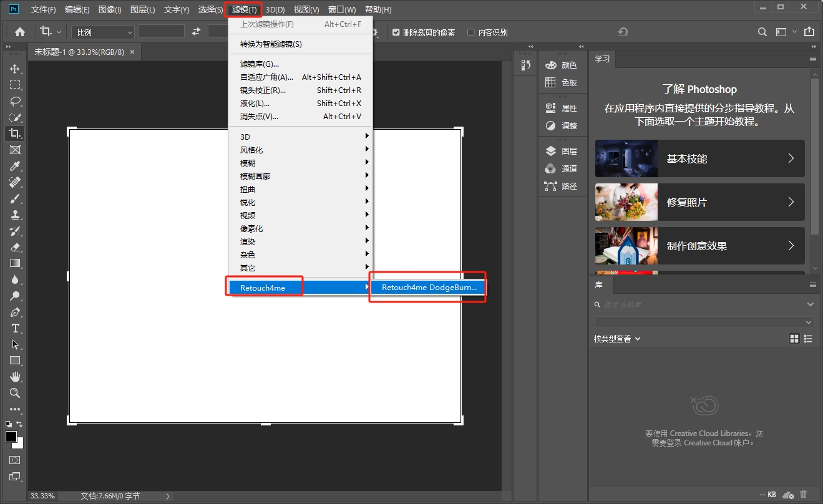Open the search magnifier in options bar

762,32
